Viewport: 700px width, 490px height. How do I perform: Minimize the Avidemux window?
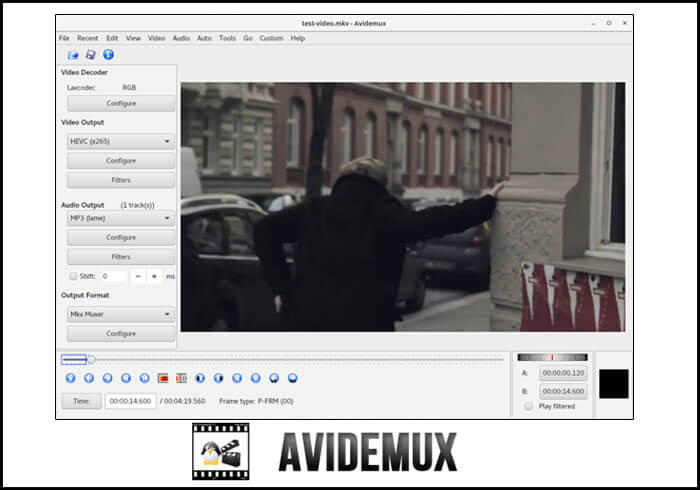[594, 23]
